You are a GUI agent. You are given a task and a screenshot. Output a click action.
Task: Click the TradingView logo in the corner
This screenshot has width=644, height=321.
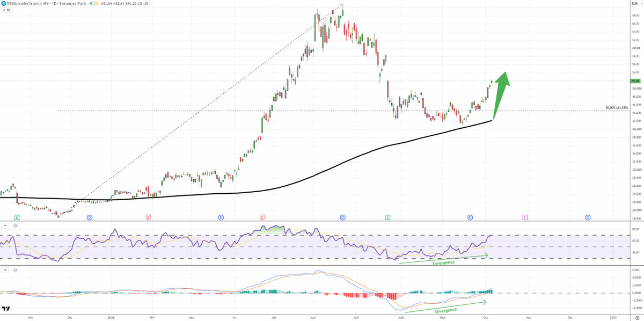[x=5, y=309]
